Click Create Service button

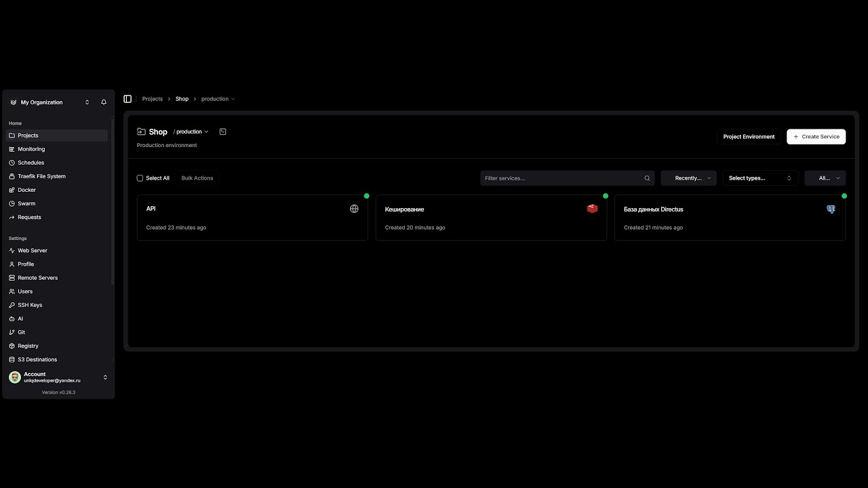816,136
